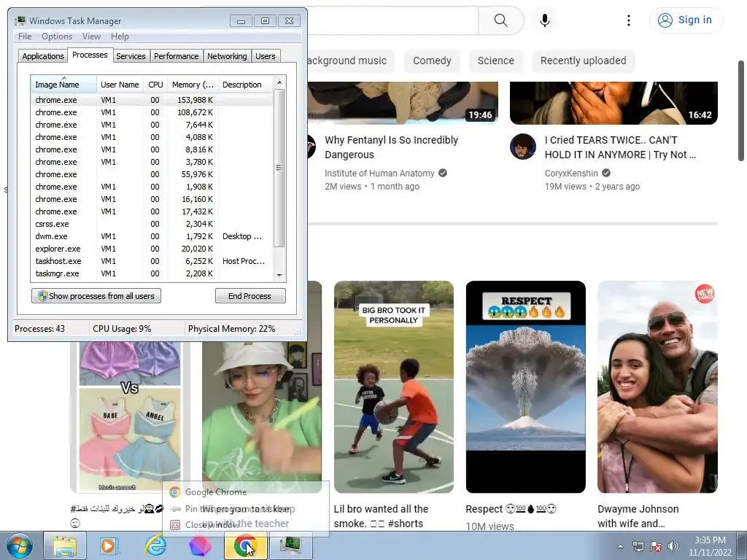The width and height of the screenshot is (747, 560).
Task: Open Institute of Human Anatomy channel
Action: 379,174
